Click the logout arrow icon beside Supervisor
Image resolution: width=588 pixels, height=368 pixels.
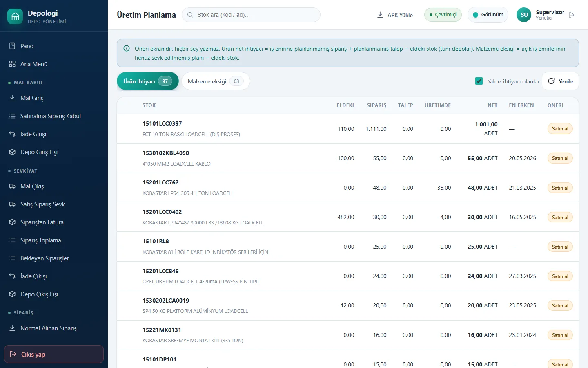[x=572, y=15]
